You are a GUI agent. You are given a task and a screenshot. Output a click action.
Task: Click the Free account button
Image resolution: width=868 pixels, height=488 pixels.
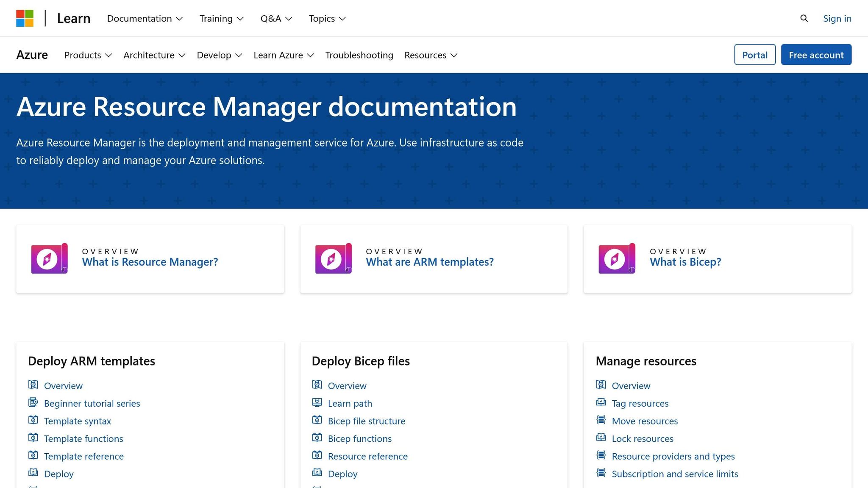pos(816,55)
